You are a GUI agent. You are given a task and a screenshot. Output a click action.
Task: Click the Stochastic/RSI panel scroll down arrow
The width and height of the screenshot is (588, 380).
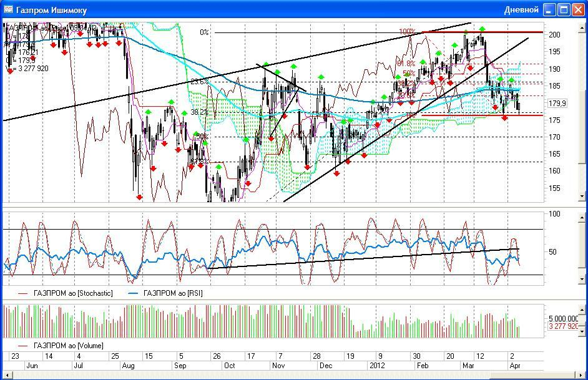click(x=582, y=279)
